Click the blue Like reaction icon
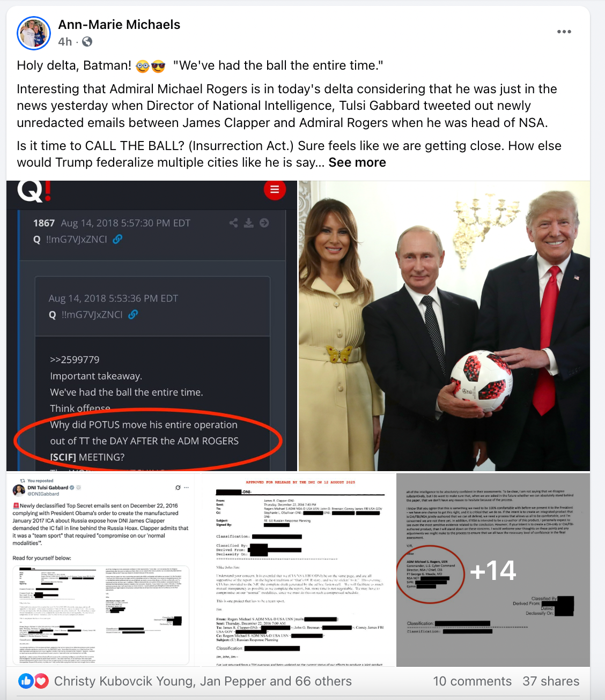 click(x=26, y=681)
